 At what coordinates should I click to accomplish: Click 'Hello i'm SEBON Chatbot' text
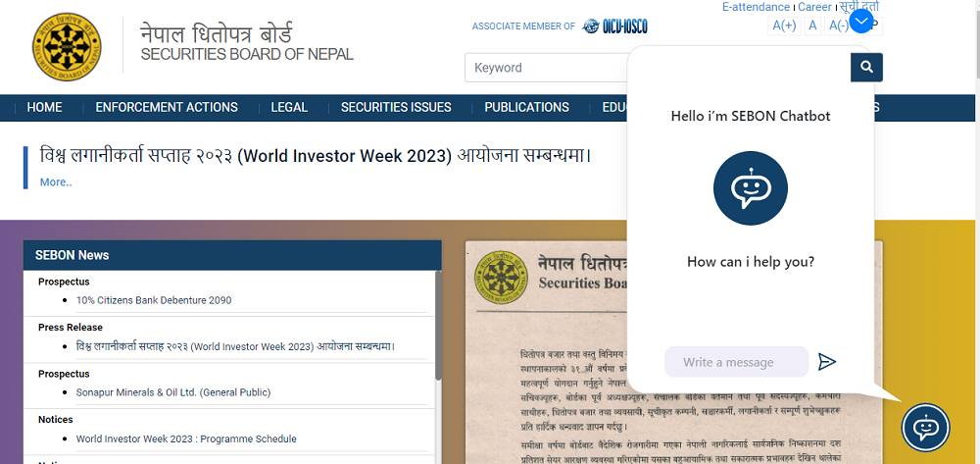tap(751, 116)
